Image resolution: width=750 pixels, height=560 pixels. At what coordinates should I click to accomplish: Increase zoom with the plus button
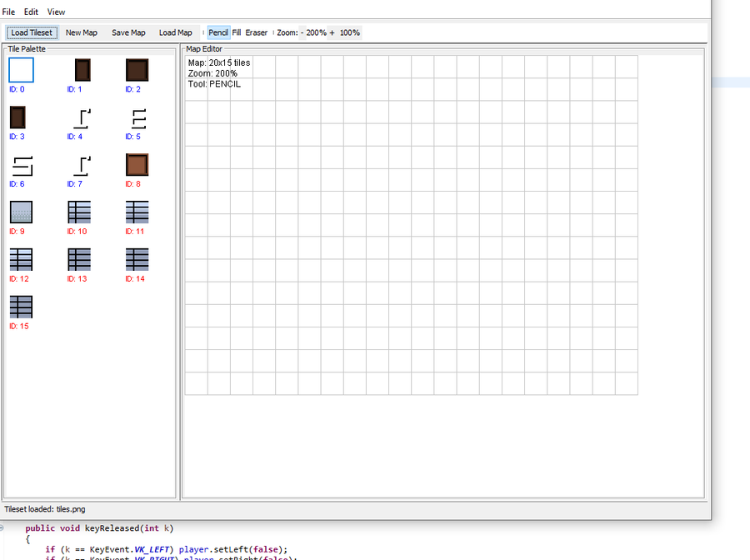tap(332, 32)
